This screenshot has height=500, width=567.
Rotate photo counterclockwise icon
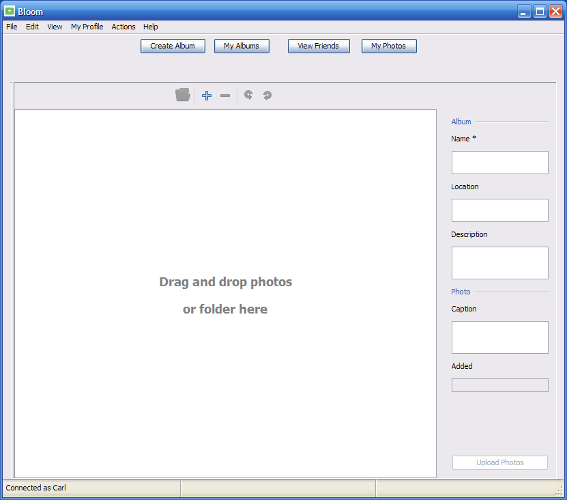point(248,95)
